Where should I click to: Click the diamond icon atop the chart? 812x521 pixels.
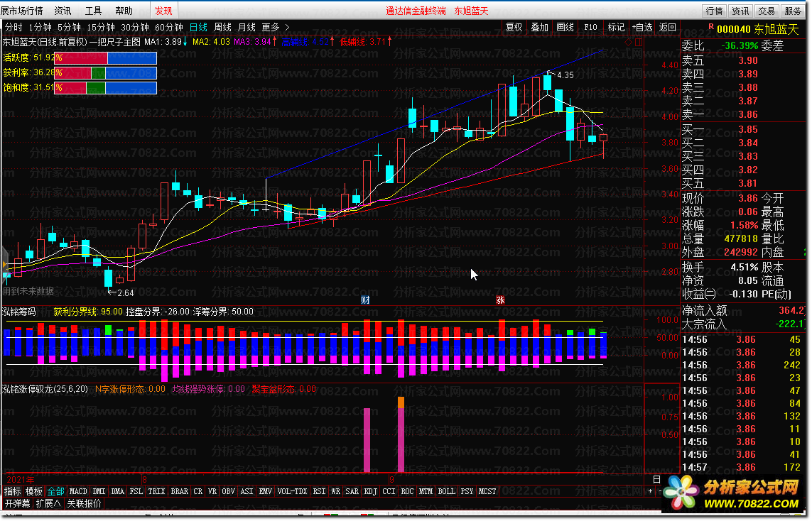[x=628, y=42]
